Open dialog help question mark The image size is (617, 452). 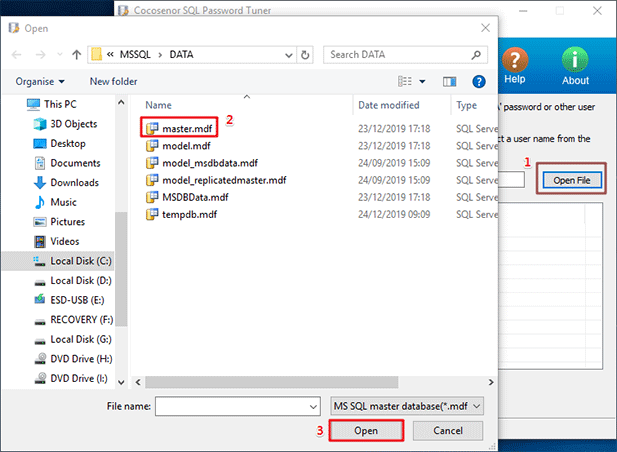click(x=478, y=81)
